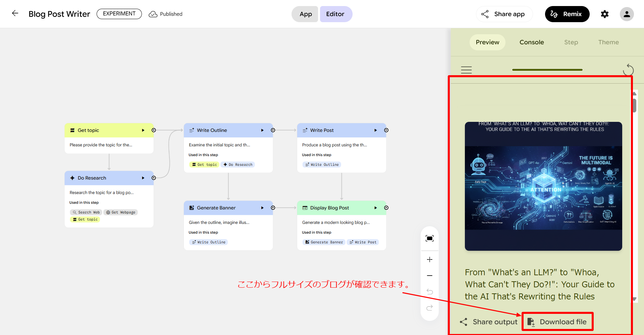Open the Console tab
This screenshot has width=644, height=335.
point(531,42)
